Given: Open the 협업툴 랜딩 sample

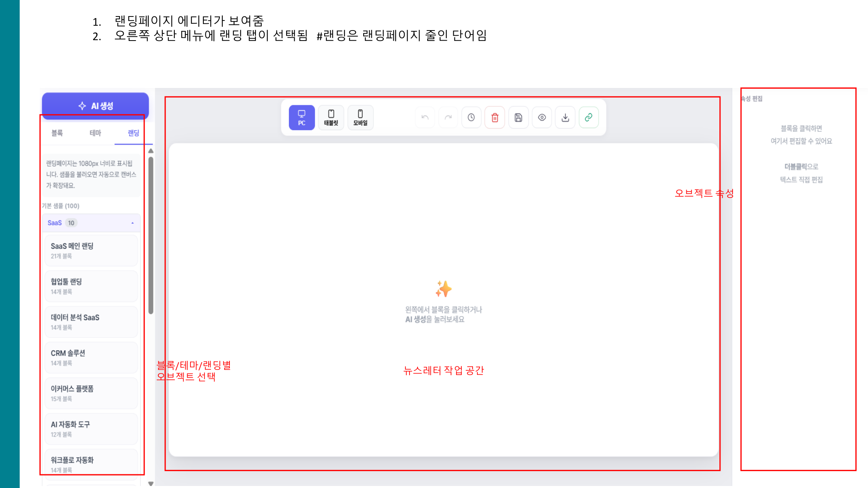Looking at the screenshot, I should click(91, 286).
